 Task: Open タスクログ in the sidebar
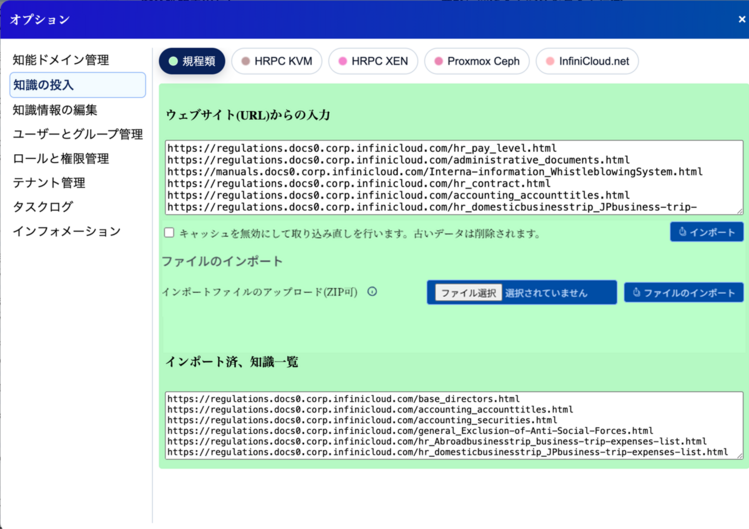(x=43, y=207)
